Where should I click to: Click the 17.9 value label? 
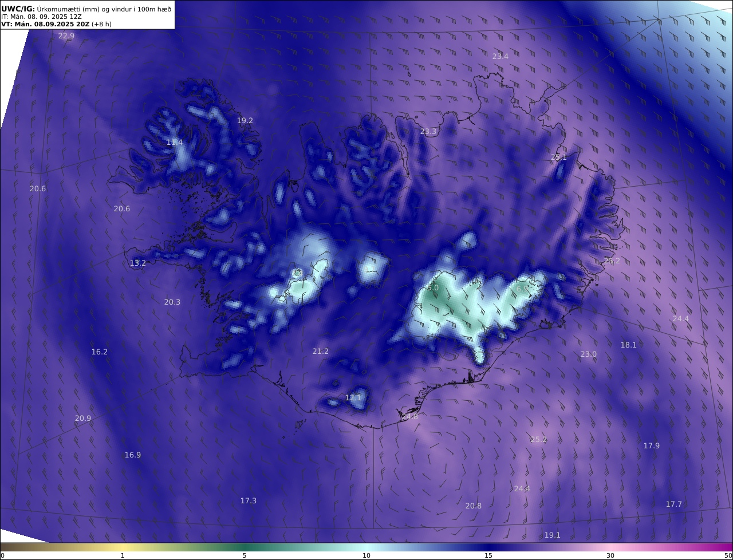pos(652,445)
